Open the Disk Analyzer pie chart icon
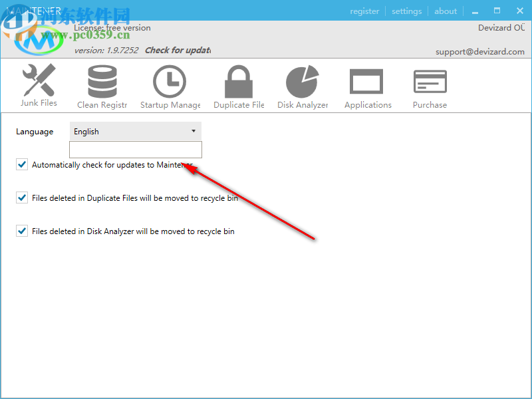This screenshot has height=399, width=532. [x=303, y=81]
